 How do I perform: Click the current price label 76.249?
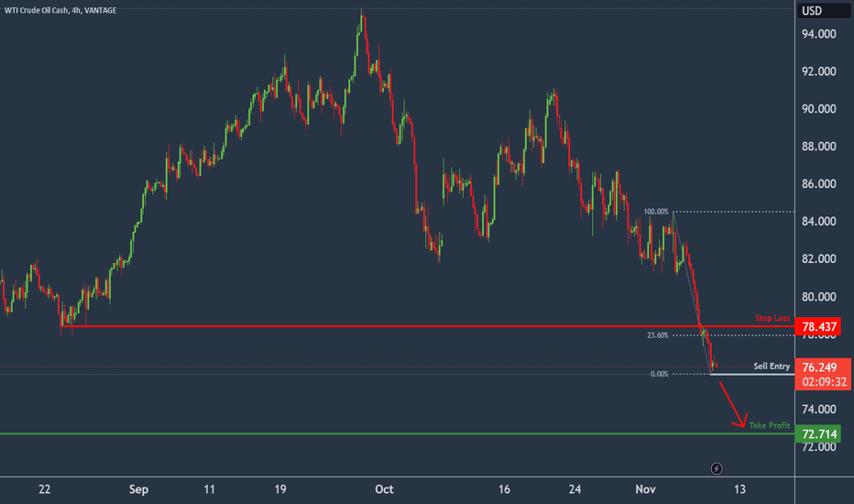[x=819, y=367]
